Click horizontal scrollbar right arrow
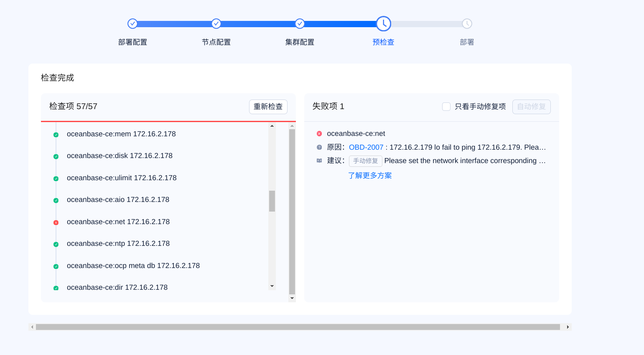 tap(568, 327)
